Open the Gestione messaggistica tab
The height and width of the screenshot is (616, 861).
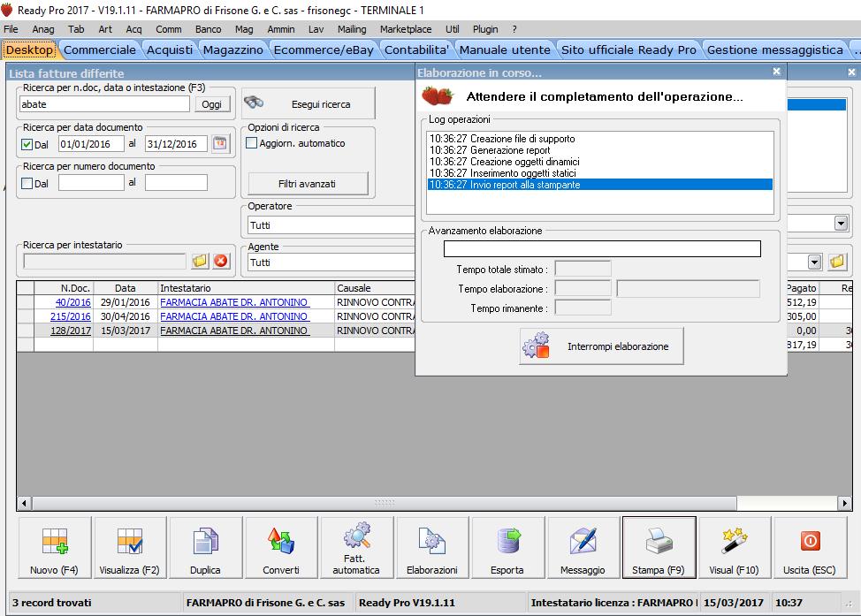click(774, 50)
